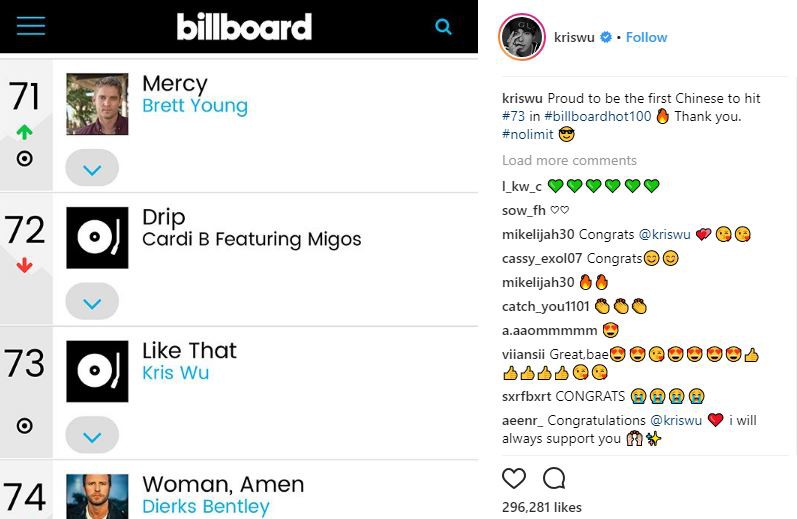Like the post with heart icon
The image size is (797, 519).
pyautogui.click(x=514, y=478)
